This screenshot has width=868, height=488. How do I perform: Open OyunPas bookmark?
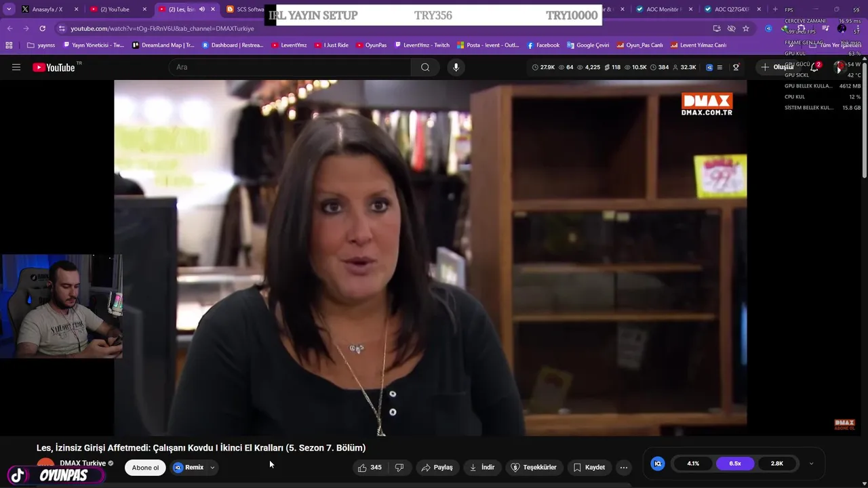[371, 45]
